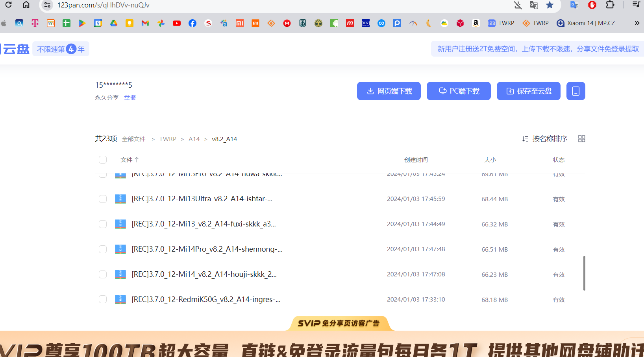Click the blue bookmark star icon
This screenshot has height=357, width=644.
tap(550, 5)
